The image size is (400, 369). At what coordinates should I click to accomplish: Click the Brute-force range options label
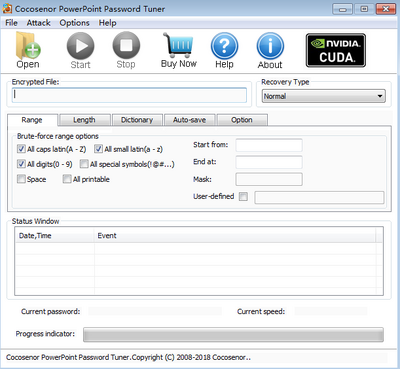point(58,136)
